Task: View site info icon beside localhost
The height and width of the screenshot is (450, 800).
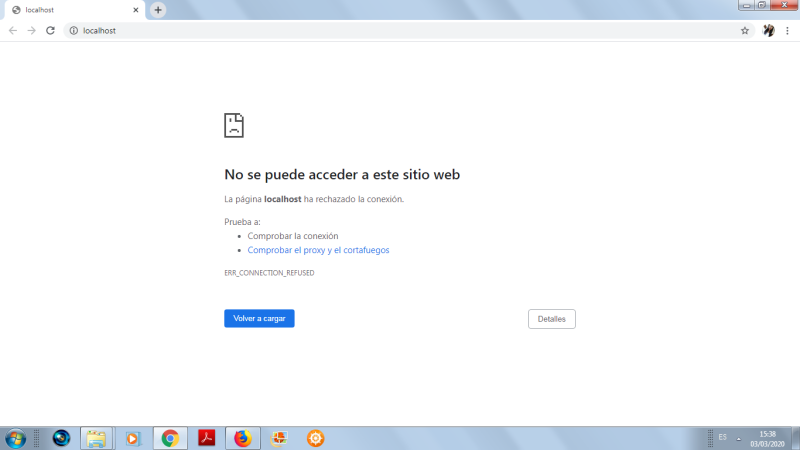Action: click(x=73, y=31)
